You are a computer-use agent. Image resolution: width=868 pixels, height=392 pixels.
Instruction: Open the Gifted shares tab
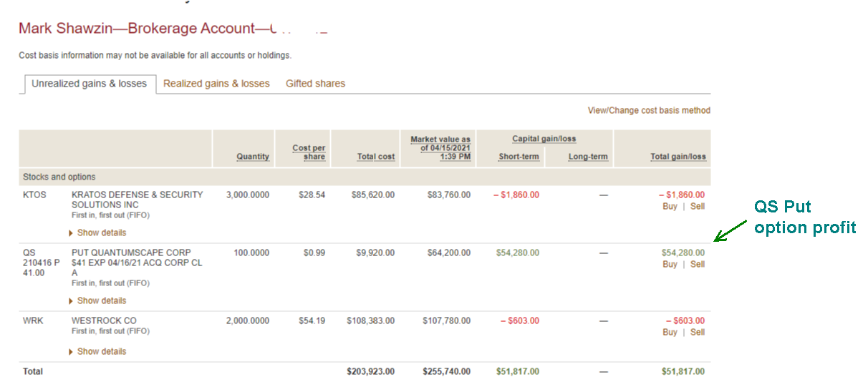pos(315,84)
